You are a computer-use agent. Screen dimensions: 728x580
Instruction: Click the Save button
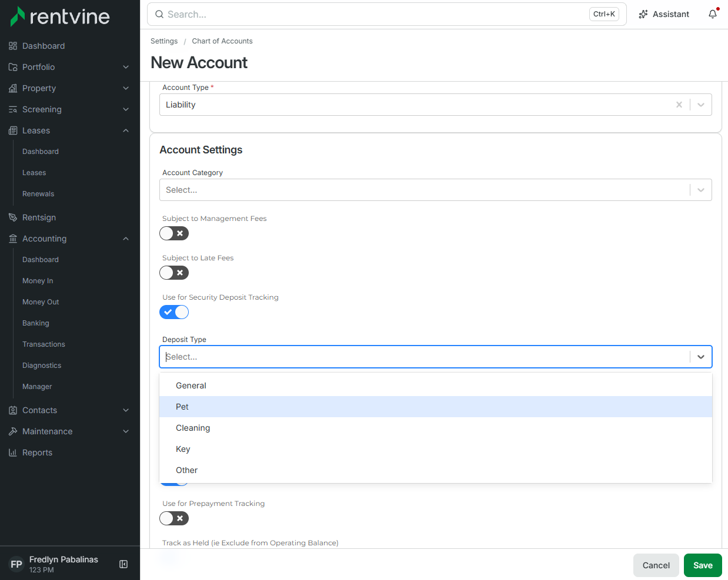click(703, 565)
